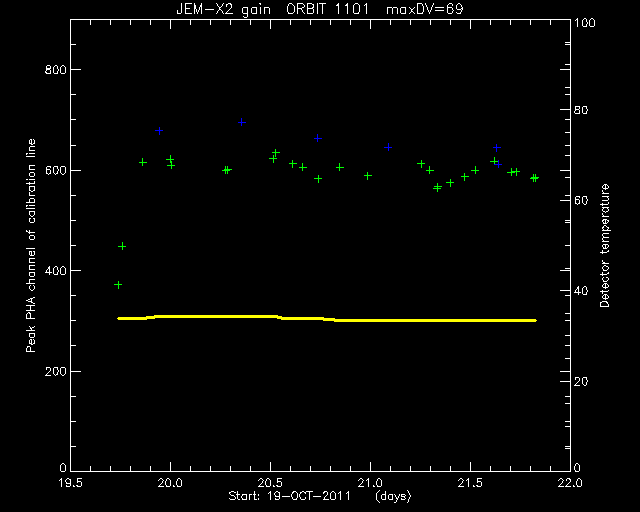Click the maxDV=69 text in title
Viewport: 640px width, 512px height.
tap(424, 9)
